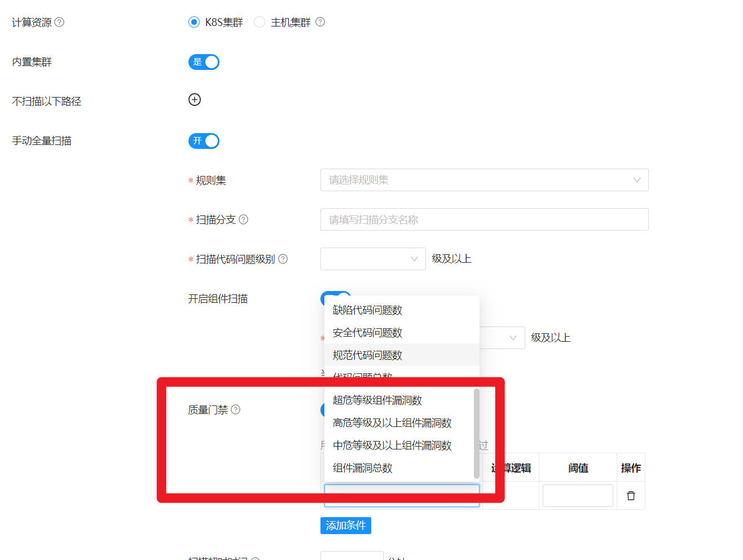Delete the condition row via trash icon
Screen dimensions: 743x560
[630, 495]
